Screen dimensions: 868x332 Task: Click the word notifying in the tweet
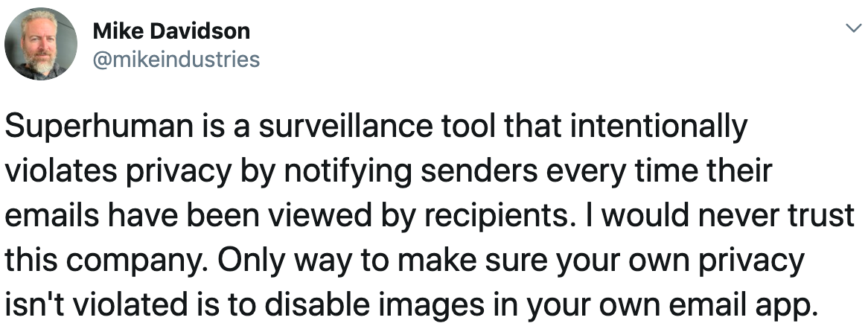pyautogui.click(x=348, y=172)
